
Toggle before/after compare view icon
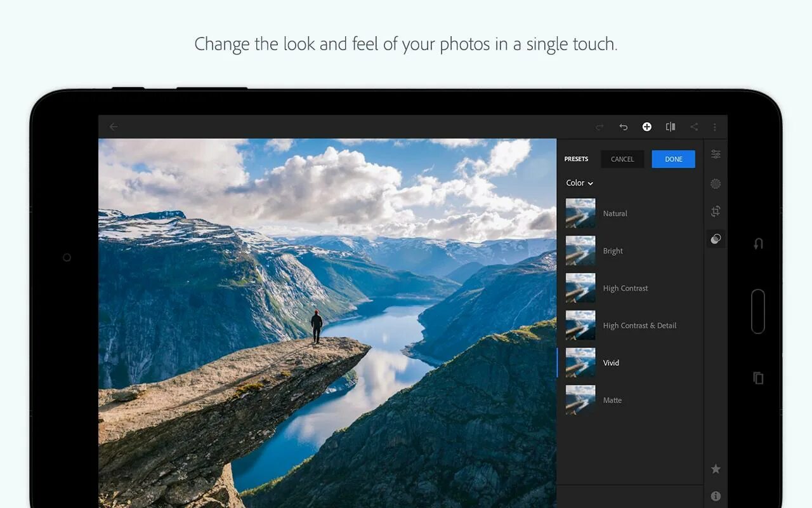tap(671, 127)
